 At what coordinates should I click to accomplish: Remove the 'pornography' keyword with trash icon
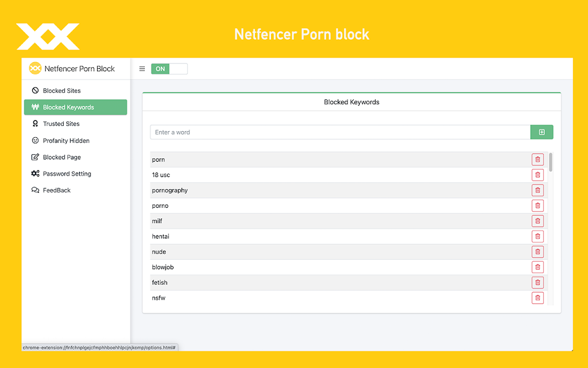pos(537,190)
